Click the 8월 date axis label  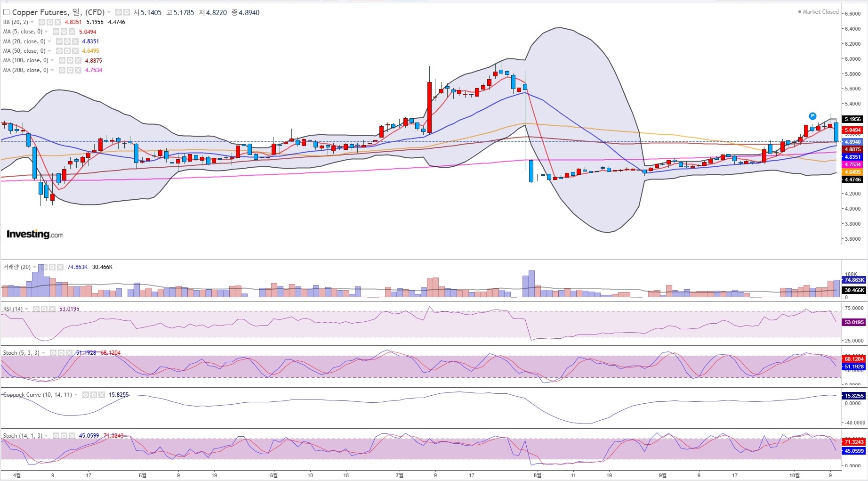(x=538, y=475)
